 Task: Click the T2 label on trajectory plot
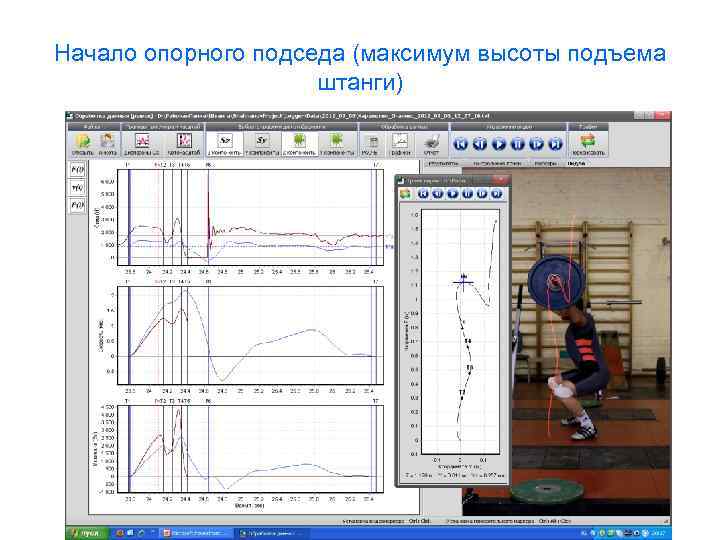coord(462,392)
